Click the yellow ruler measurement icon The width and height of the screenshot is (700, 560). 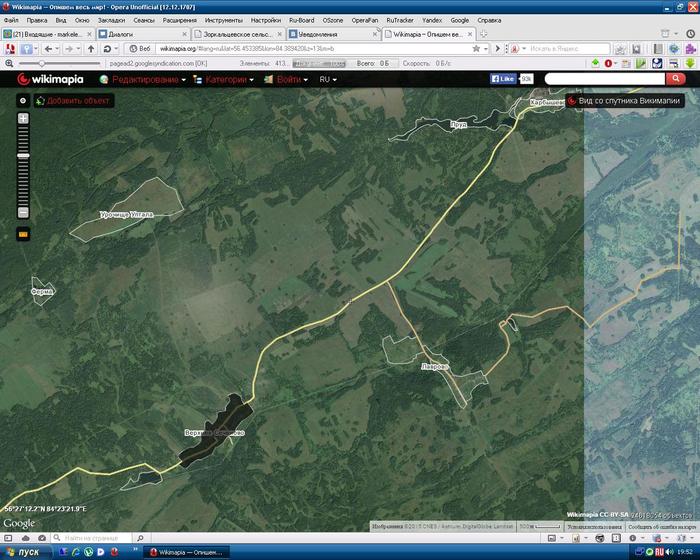(23, 234)
